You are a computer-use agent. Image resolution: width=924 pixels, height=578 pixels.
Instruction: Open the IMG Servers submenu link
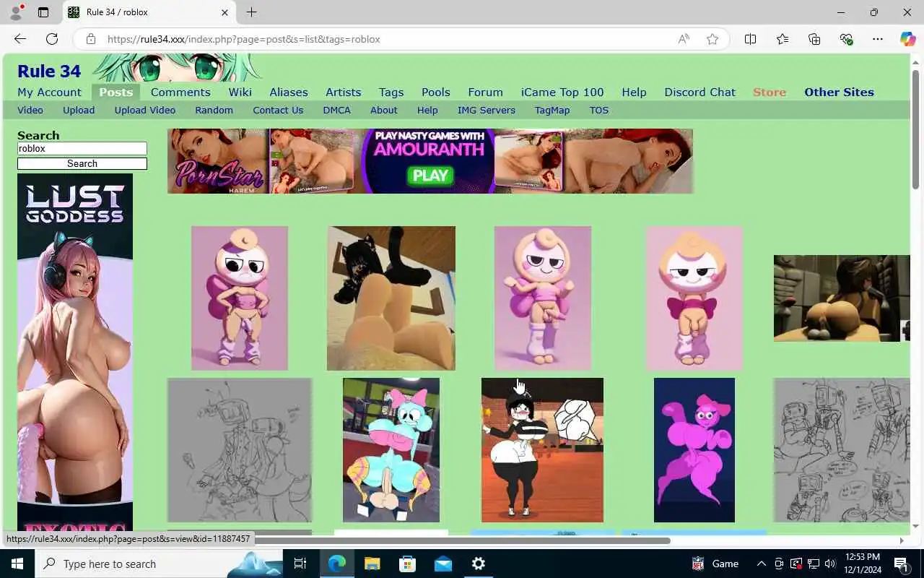(x=487, y=111)
